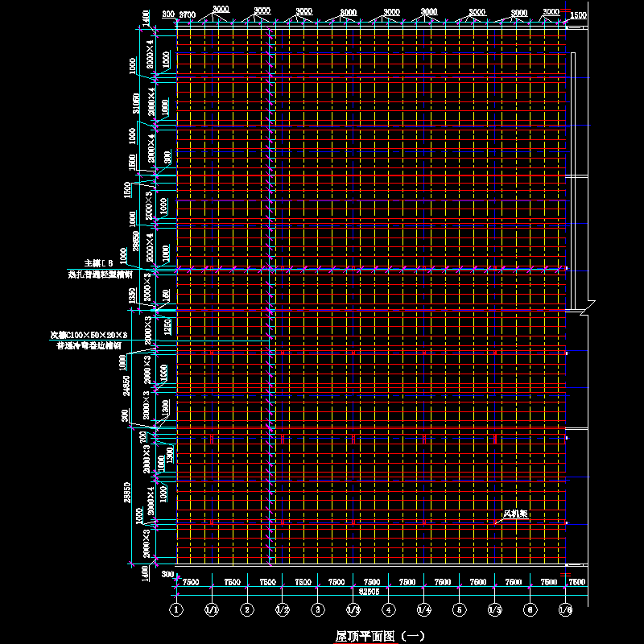
Task: Select the 风机架 annotation label
Action: point(515,513)
